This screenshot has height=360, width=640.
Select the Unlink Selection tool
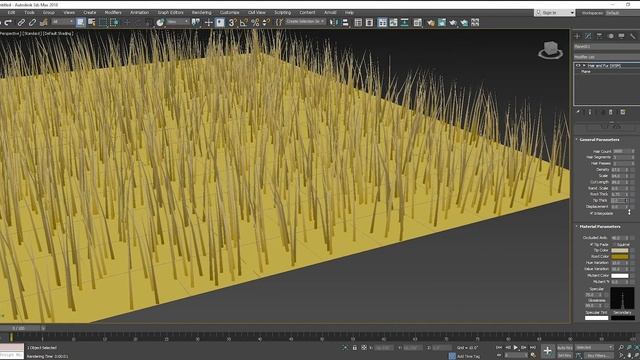click(x=32, y=22)
